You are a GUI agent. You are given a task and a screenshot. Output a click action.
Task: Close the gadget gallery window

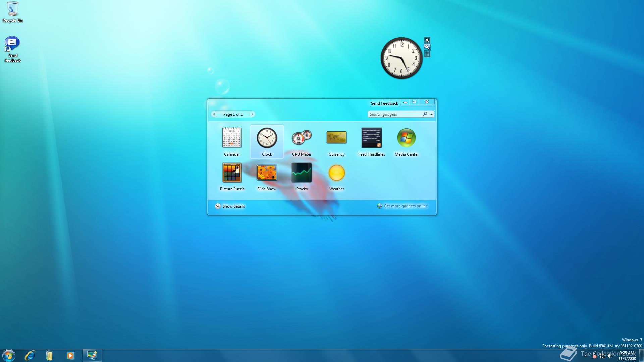click(x=427, y=102)
